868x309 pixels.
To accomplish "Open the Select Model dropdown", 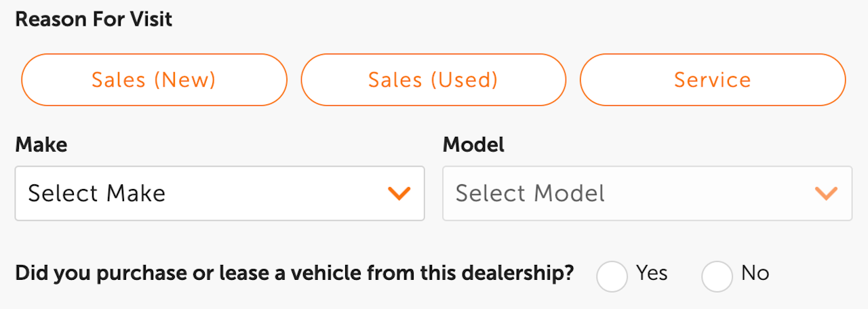I will (x=646, y=193).
